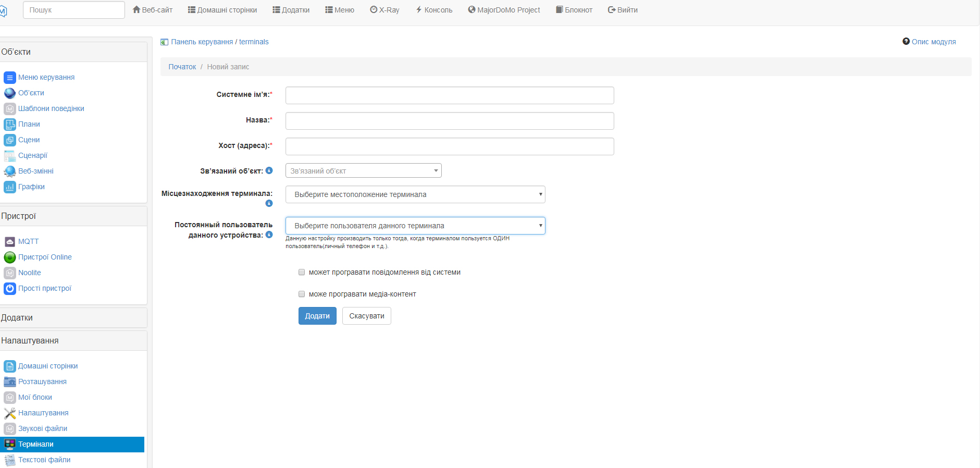Click the Налаштування tools icon
The image size is (980, 468).
[x=9, y=413]
